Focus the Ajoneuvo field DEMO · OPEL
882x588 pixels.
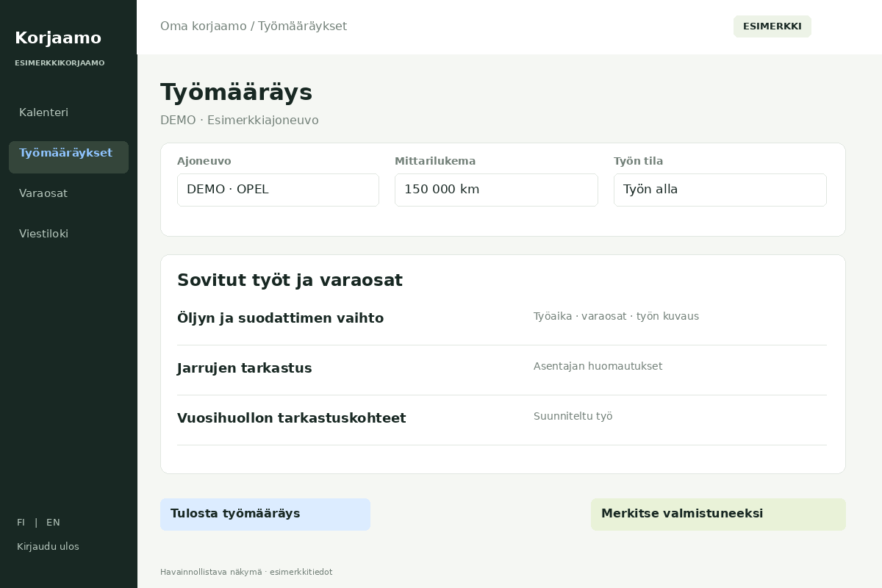[x=278, y=190]
